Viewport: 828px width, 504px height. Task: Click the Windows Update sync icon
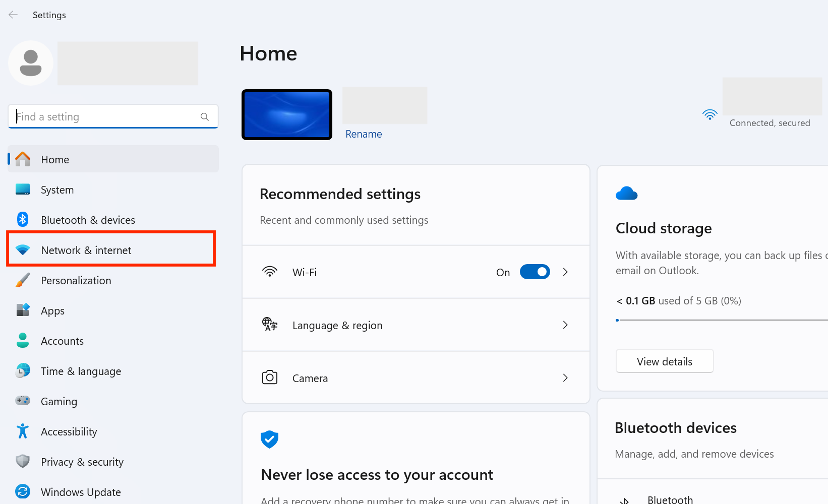tap(23, 491)
